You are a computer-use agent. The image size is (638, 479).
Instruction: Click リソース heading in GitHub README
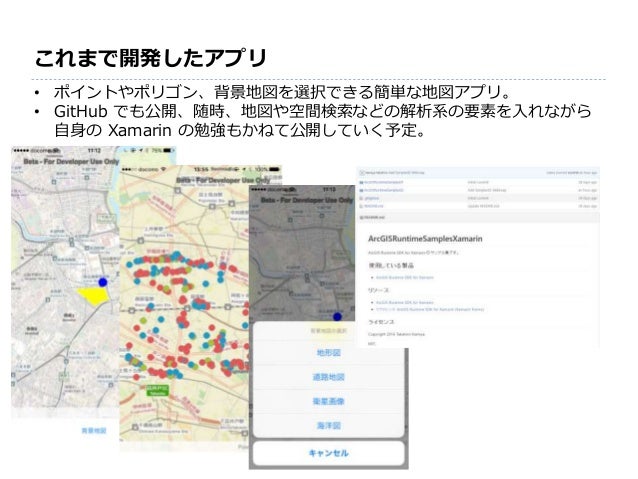378,290
